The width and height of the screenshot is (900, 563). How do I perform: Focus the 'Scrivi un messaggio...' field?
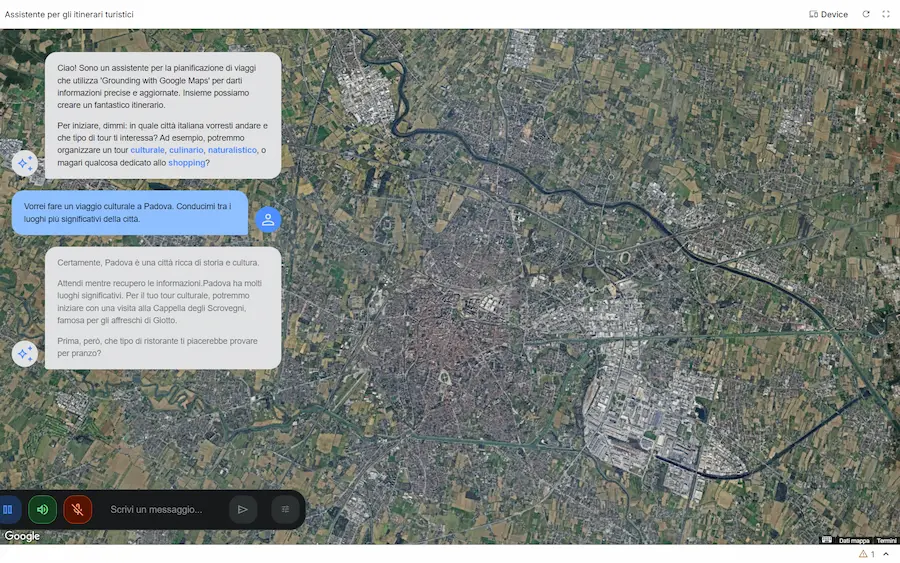[165, 509]
